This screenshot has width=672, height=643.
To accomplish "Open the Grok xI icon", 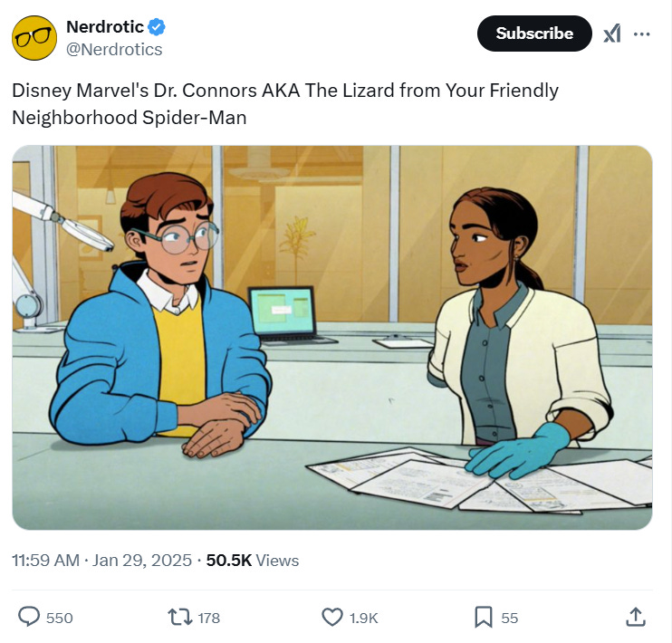I will tap(612, 34).
